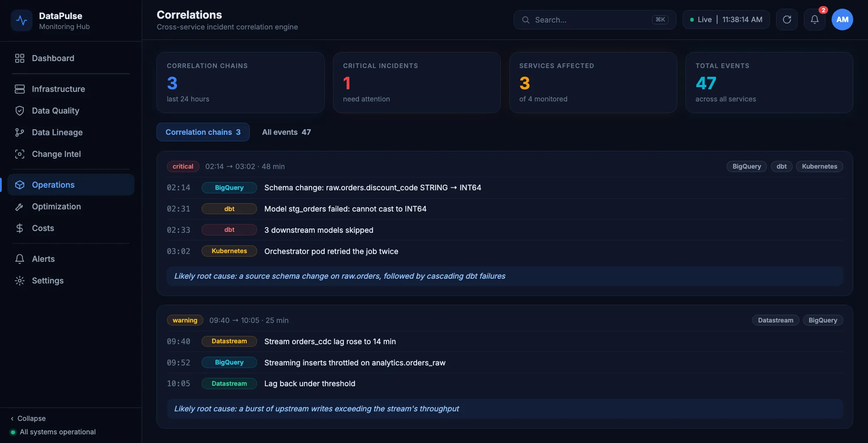Click Kubernetes tag in critical chain header
This screenshot has height=443, width=868.
(x=819, y=166)
